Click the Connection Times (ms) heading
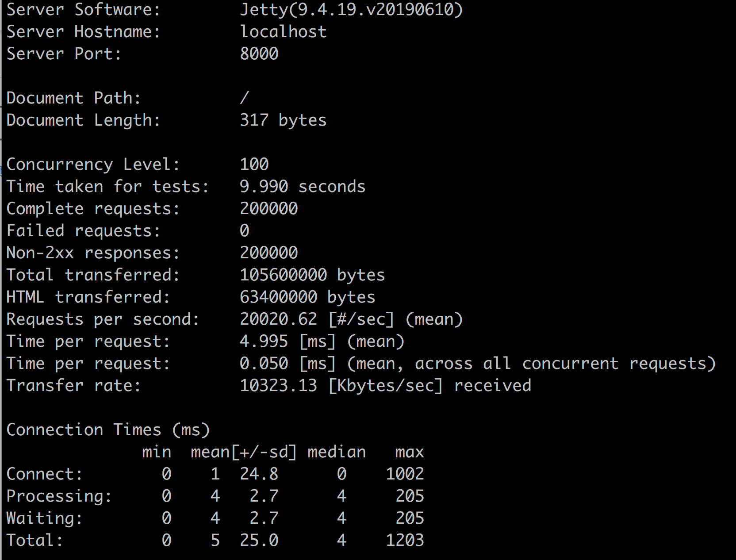The width and height of the screenshot is (736, 560). tap(108, 430)
